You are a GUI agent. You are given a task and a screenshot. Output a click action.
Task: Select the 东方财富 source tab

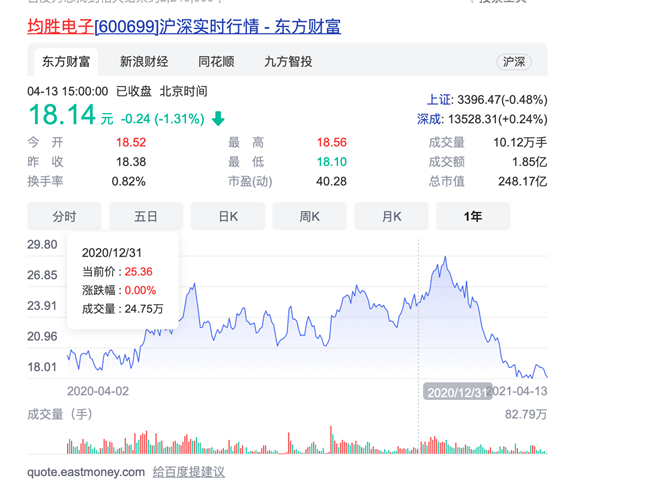pyautogui.click(x=66, y=62)
